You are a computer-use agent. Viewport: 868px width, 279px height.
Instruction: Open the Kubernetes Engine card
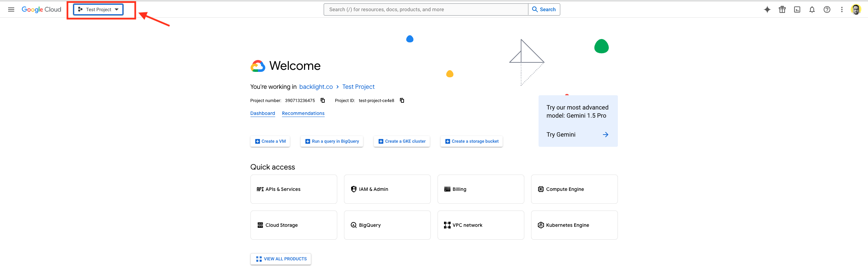point(574,225)
